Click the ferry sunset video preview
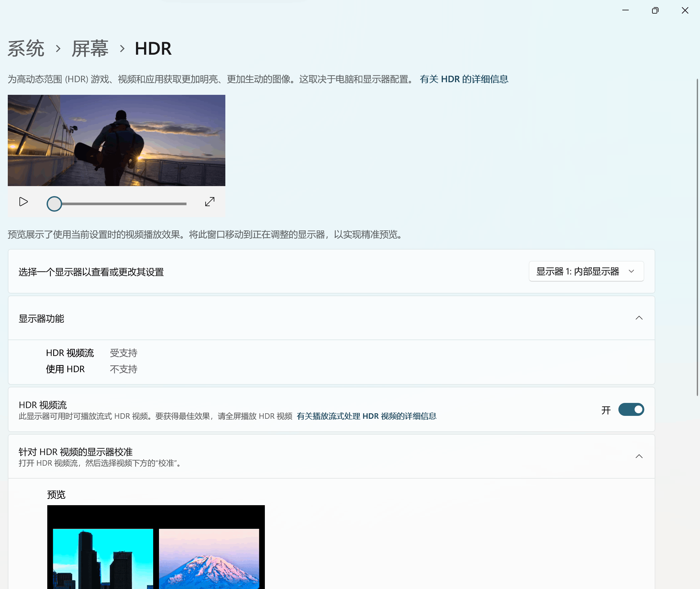The height and width of the screenshot is (589, 700). click(116, 140)
